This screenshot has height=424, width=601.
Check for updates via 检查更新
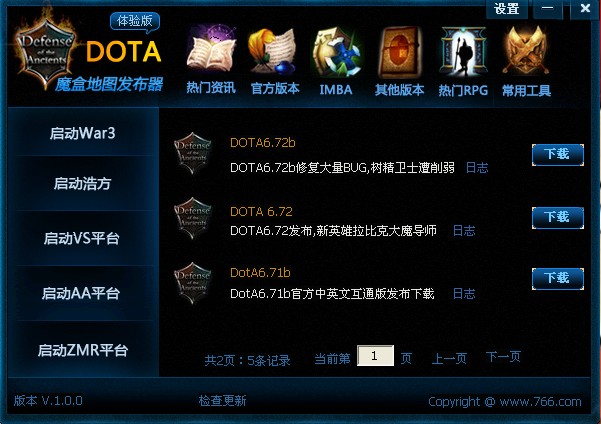click(222, 401)
